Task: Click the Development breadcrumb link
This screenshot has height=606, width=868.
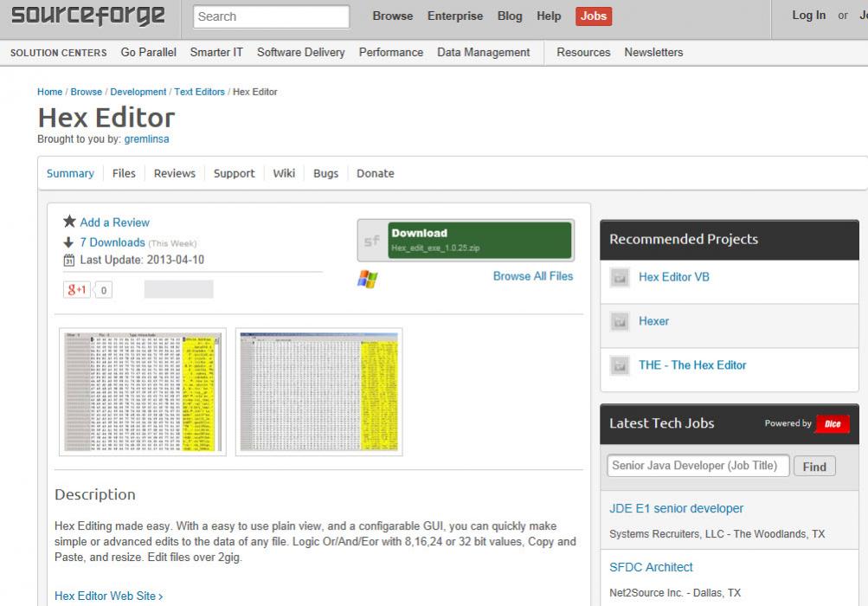Action: 138,92
